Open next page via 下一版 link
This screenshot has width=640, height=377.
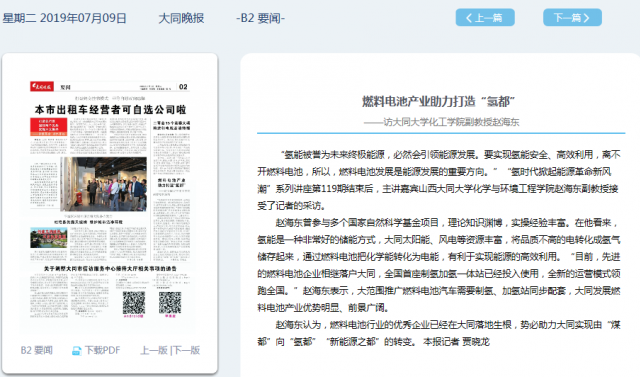(186, 350)
